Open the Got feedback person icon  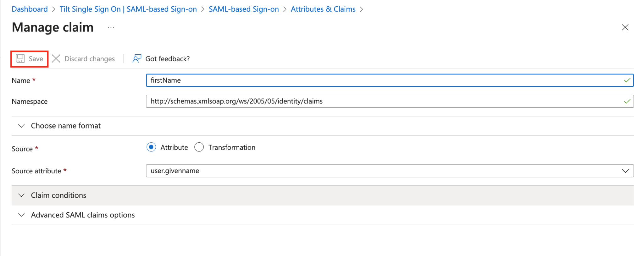pyautogui.click(x=137, y=59)
